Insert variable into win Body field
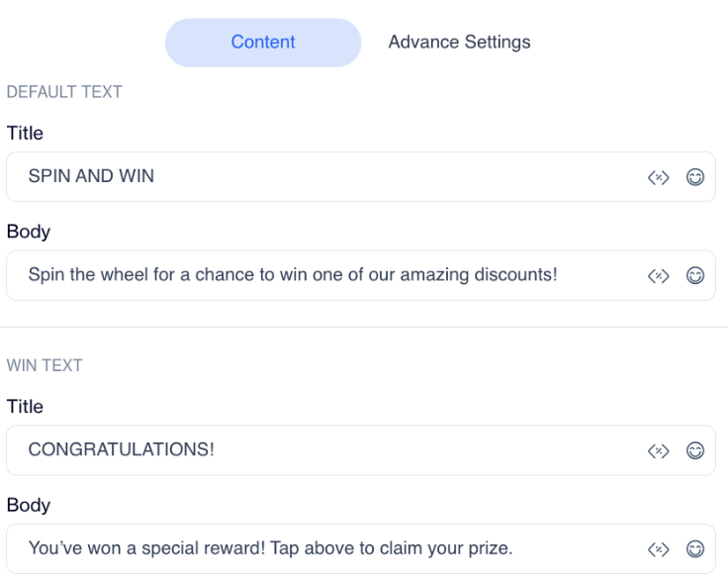This screenshot has height=586, width=728. pyautogui.click(x=659, y=549)
